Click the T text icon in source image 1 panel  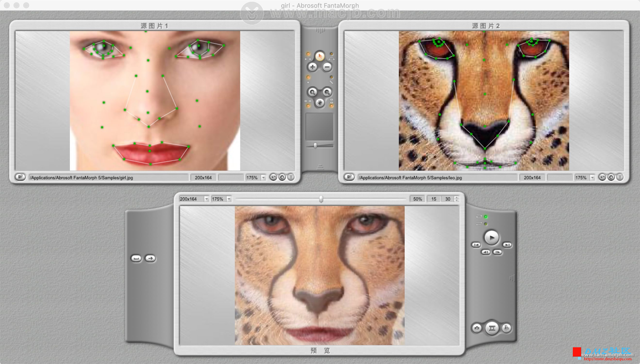point(291,177)
